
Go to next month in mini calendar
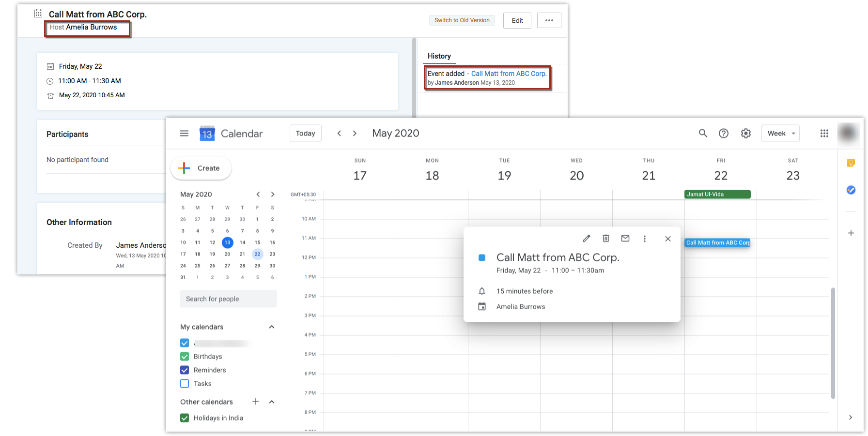273,195
